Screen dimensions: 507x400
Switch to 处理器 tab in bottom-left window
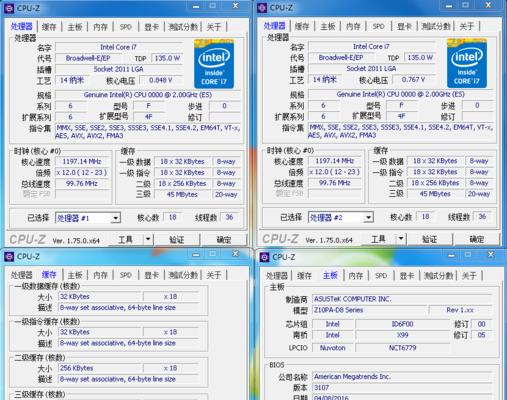tap(22, 275)
